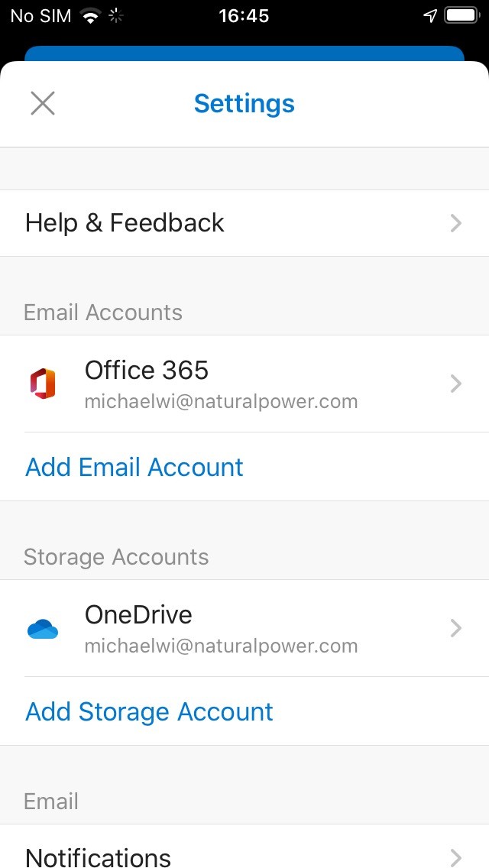Open OneDrive account details via chevron
The width and height of the screenshot is (489, 868).
point(456,628)
